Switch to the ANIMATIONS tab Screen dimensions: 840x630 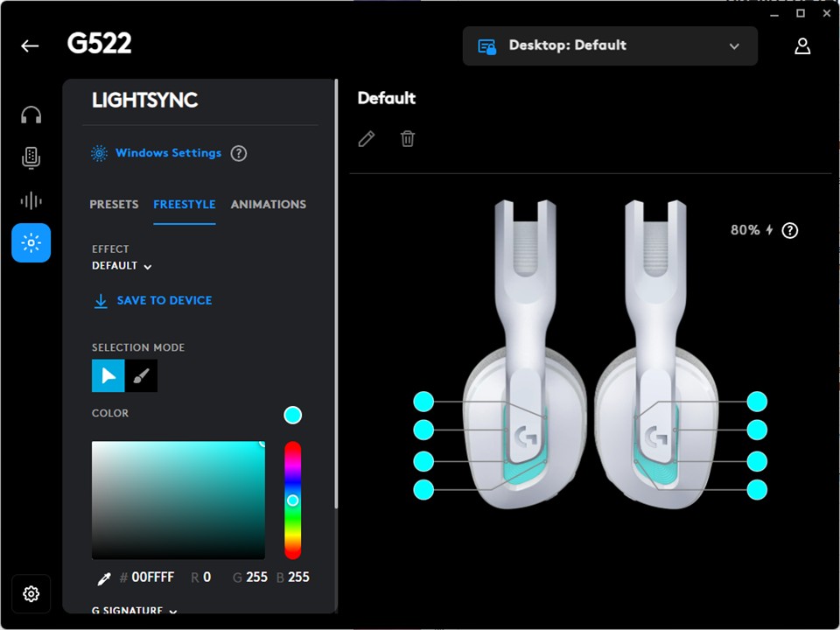coord(269,204)
